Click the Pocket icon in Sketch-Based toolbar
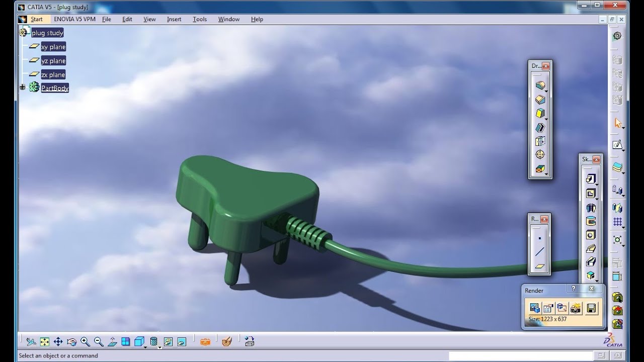Image resolution: width=644 pixels, height=362 pixels. click(x=591, y=193)
